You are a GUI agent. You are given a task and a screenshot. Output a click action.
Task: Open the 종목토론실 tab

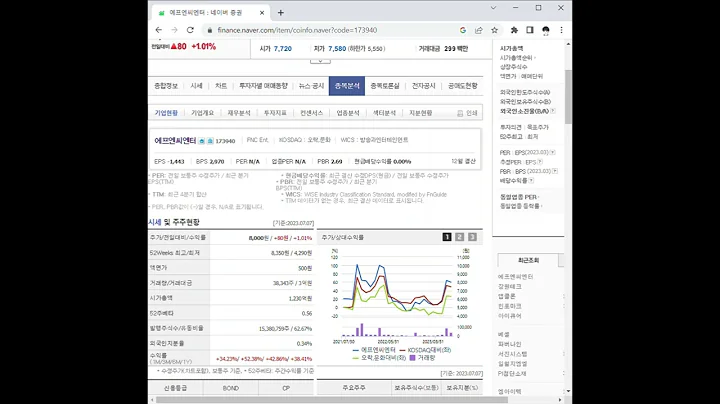385,86
